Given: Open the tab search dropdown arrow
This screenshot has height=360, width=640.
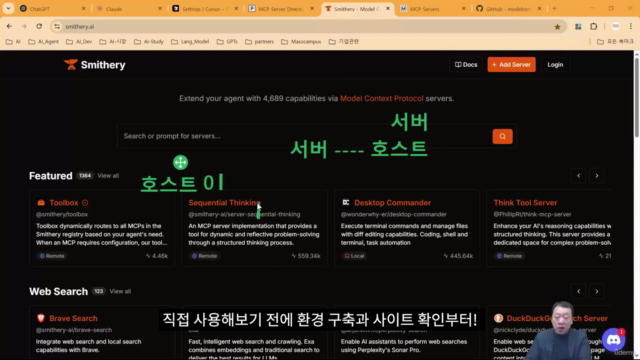Looking at the screenshot, I should point(8,9).
